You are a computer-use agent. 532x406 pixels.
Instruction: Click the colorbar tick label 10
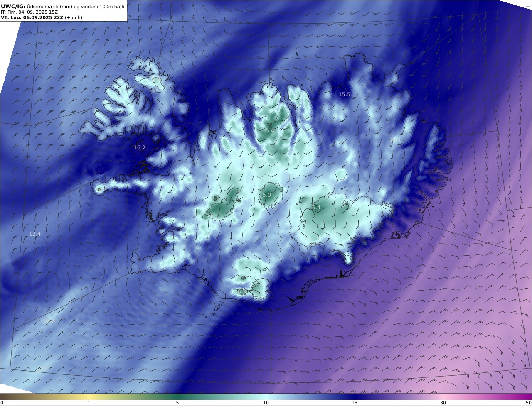266,403
